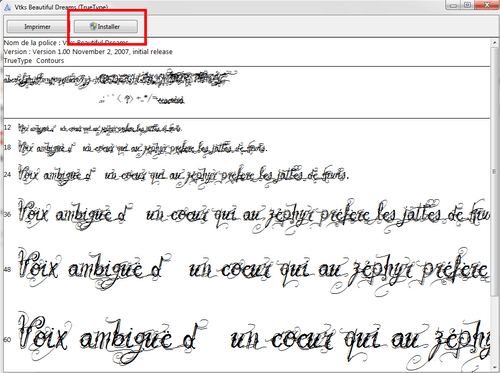Click the Version 1.00 November 2, 2007 text

pyautogui.click(x=102, y=52)
